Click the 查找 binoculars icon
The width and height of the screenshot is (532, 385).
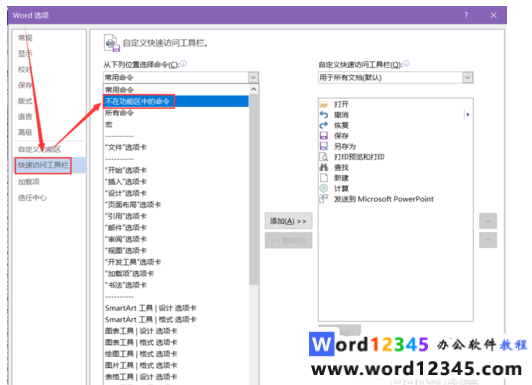324,167
